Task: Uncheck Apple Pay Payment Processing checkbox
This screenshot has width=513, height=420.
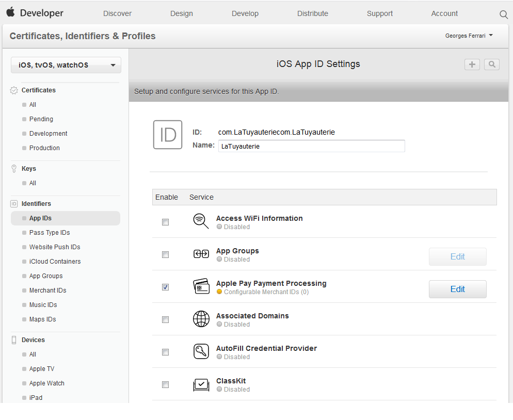Action: point(165,287)
